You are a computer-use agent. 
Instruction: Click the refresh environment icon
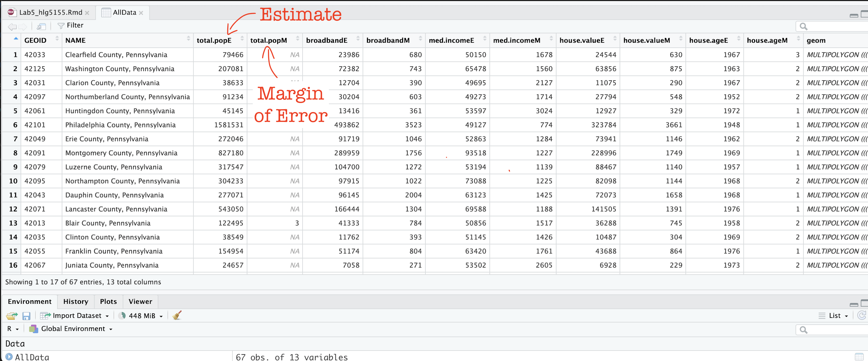click(861, 315)
